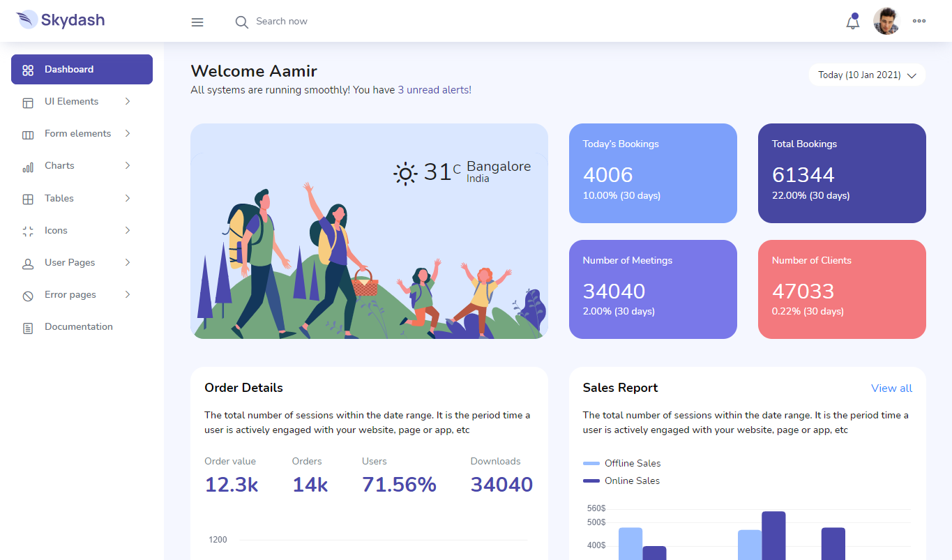
Task: Expand the Icons submenu chevron
Action: click(x=128, y=230)
